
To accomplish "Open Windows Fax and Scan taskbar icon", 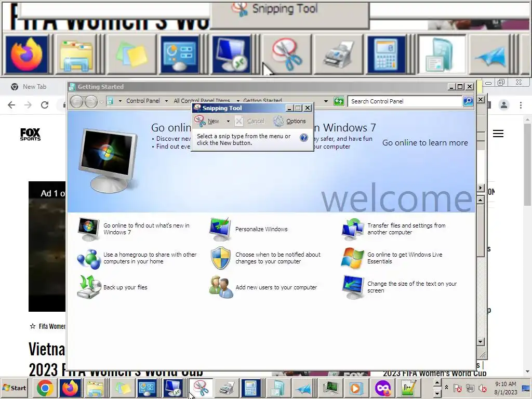I will [x=227, y=388].
